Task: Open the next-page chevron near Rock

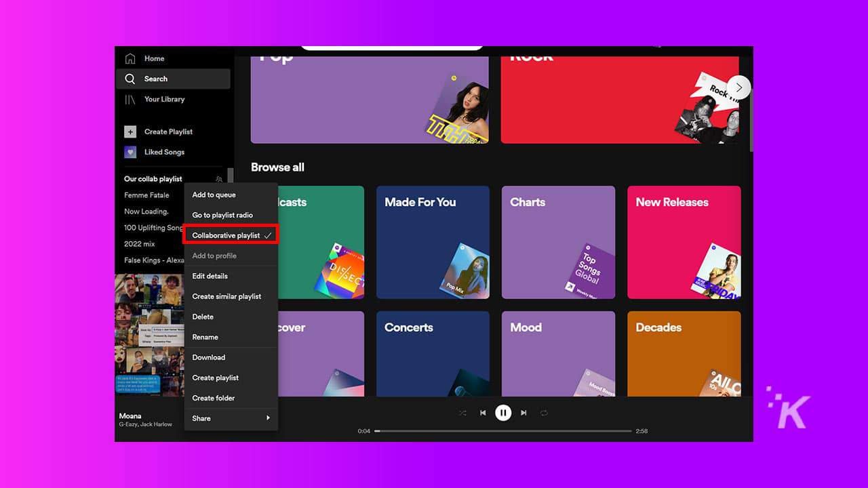Action: (x=738, y=87)
